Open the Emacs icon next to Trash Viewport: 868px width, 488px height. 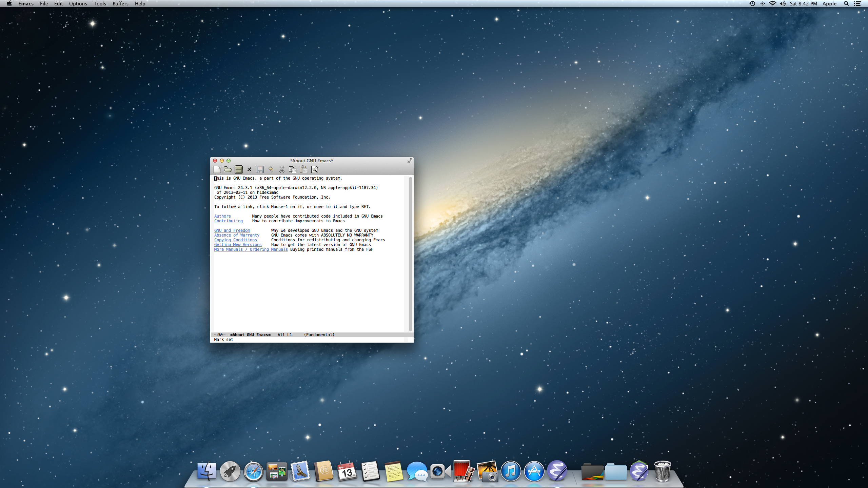(x=639, y=471)
